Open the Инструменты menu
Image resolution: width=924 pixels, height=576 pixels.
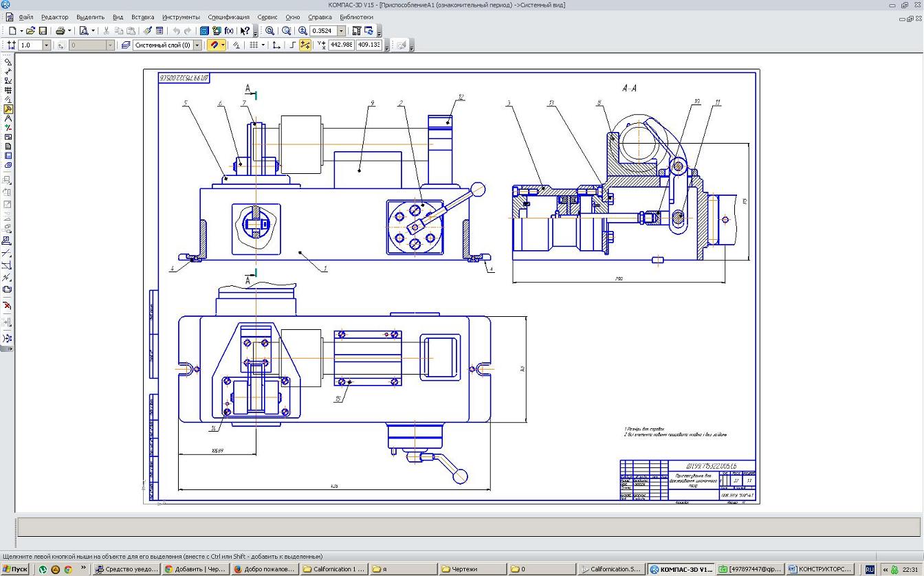[x=181, y=17]
